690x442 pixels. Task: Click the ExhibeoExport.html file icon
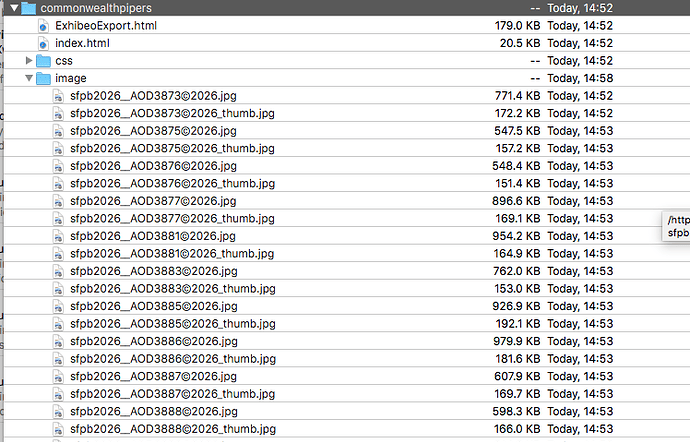click(x=43, y=26)
